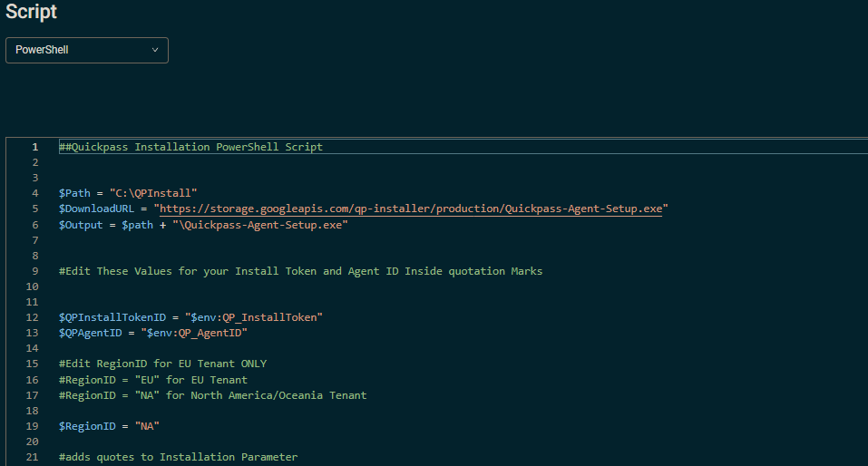Click the "\Quickpass-Agent-Setup.exe" string on line 6
The width and height of the screenshot is (868, 466).
(x=260, y=225)
